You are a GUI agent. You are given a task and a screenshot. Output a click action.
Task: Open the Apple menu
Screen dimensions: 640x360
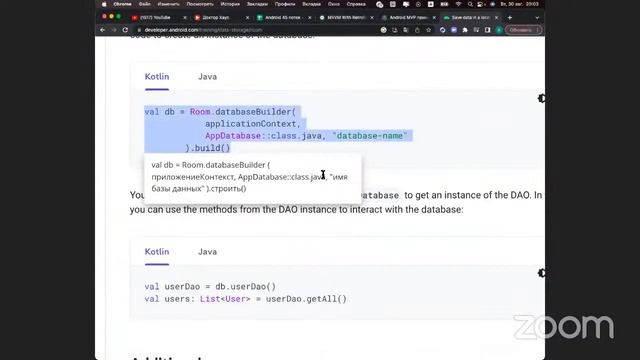(104, 4)
